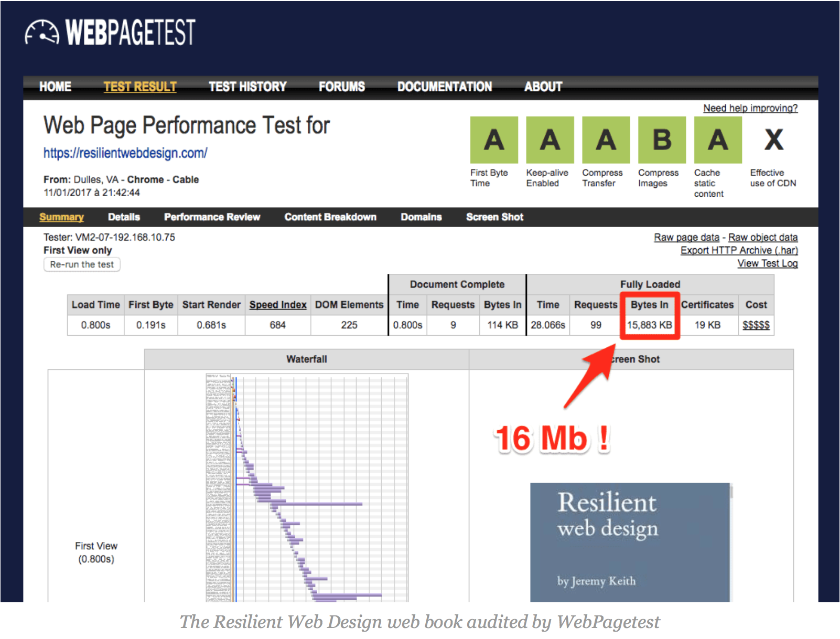The image size is (840, 639).
Task: Click the 114 KB Bytes In value
Action: click(x=502, y=325)
